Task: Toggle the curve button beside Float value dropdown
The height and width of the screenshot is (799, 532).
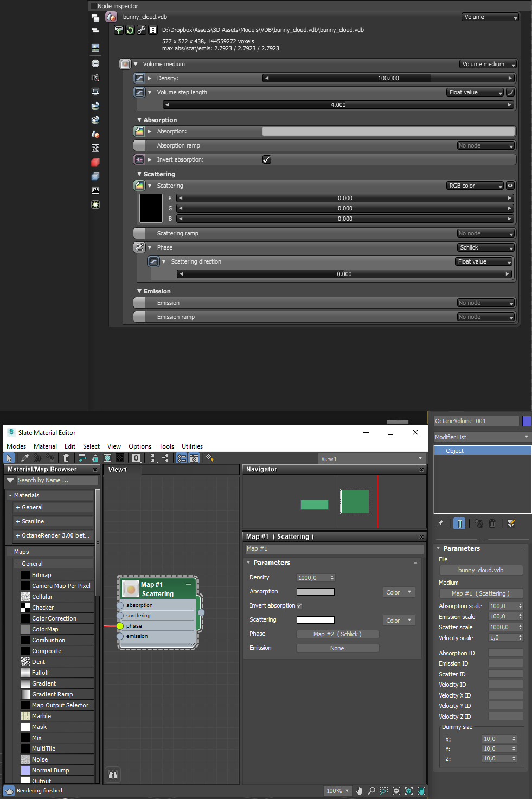Action: click(510, 92)
